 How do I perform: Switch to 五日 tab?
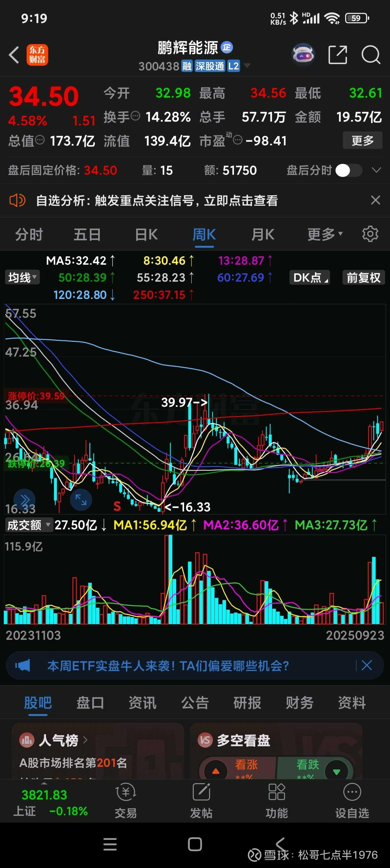pyautogui.click(x=87, y=234)
